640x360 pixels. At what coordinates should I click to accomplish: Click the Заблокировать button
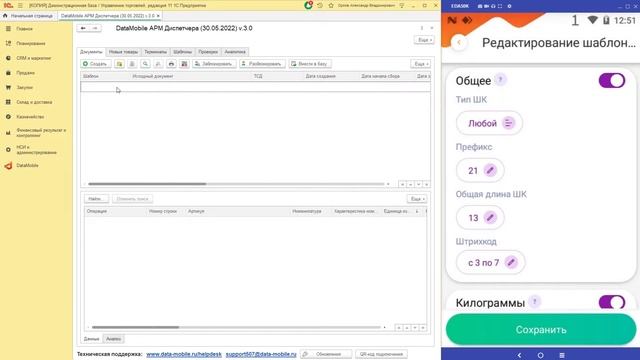(x=214, y=64)
